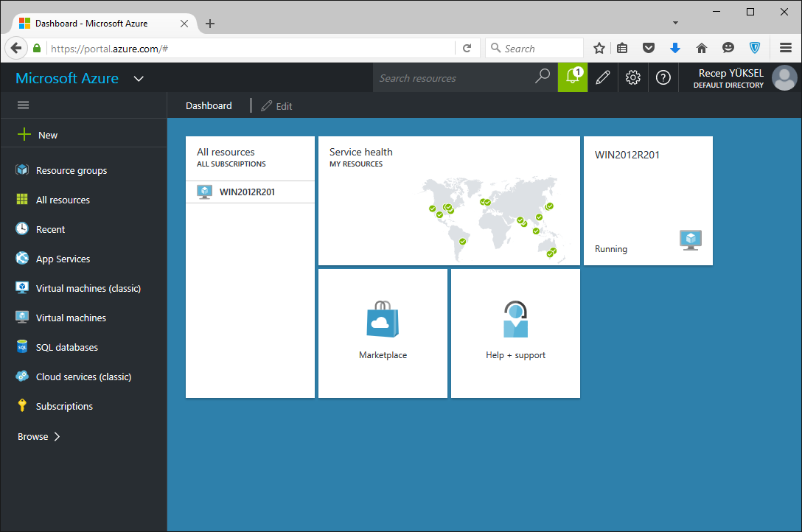Click the Virtual machines (classic) monitor icon
The width and height of the screenshot is (802, 532).
[22, 287]
